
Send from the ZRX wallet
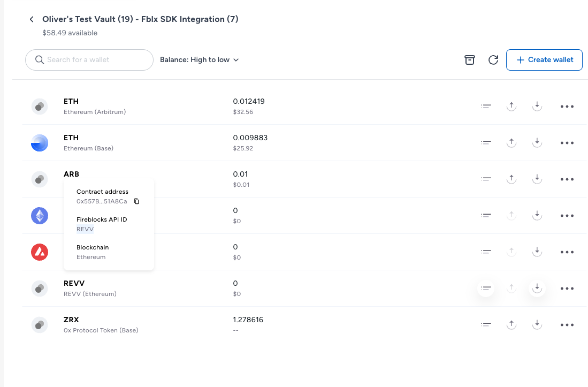(511, 325)
